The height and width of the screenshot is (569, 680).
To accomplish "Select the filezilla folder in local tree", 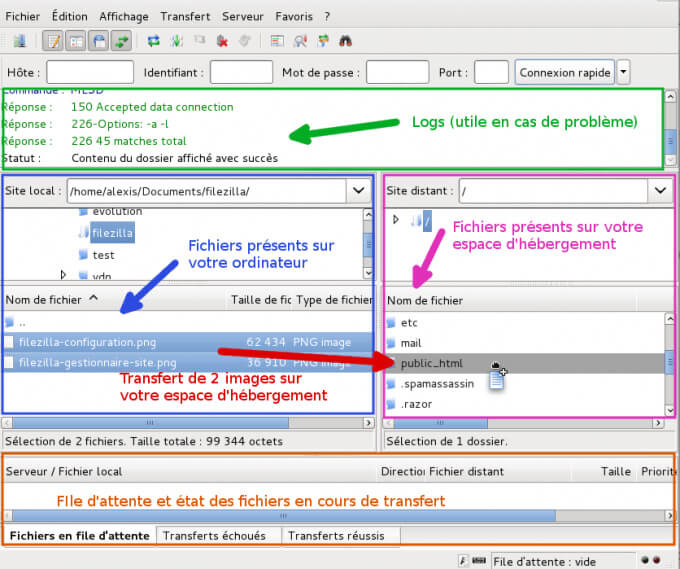I will (x=112, y=233).
